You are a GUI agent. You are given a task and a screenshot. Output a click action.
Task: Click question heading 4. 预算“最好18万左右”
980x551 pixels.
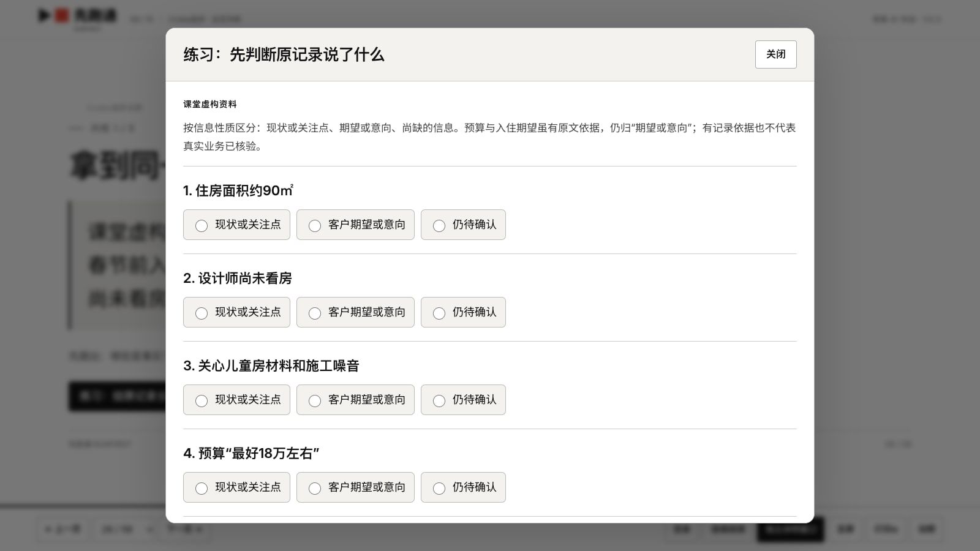tap(251, 453)
